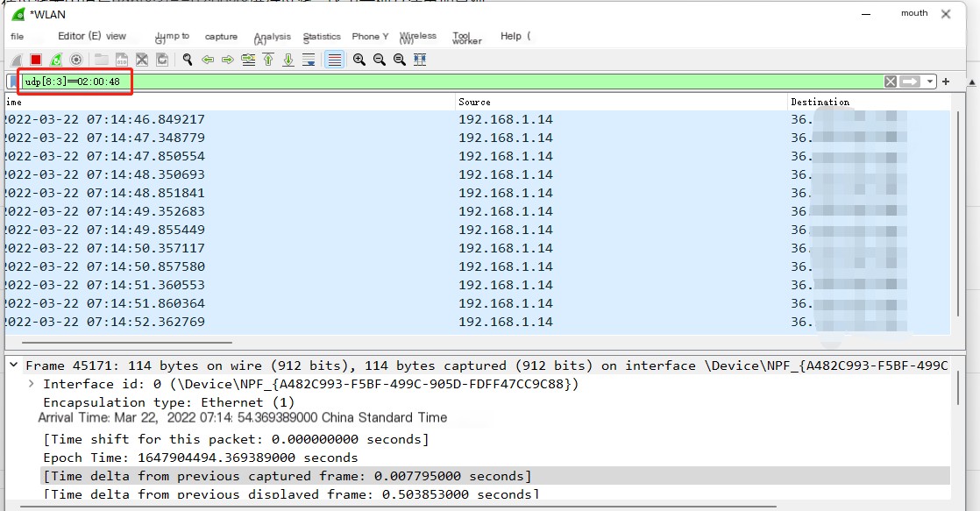Image resolution: width=980 pixels, height=511 pixels.
Task: Collapse the Frame 45171 tree node
Action: coord(14,365)
